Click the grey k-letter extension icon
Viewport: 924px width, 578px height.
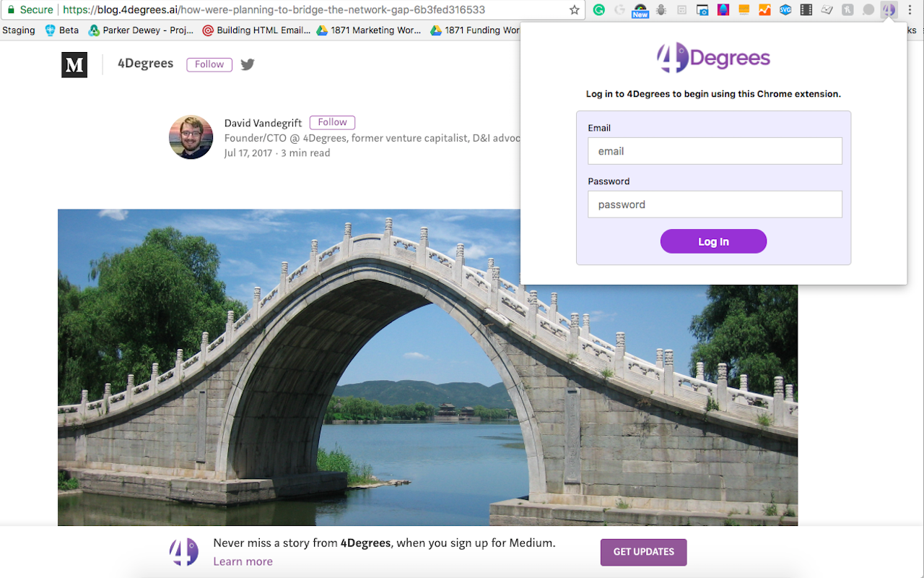(847, 10)
